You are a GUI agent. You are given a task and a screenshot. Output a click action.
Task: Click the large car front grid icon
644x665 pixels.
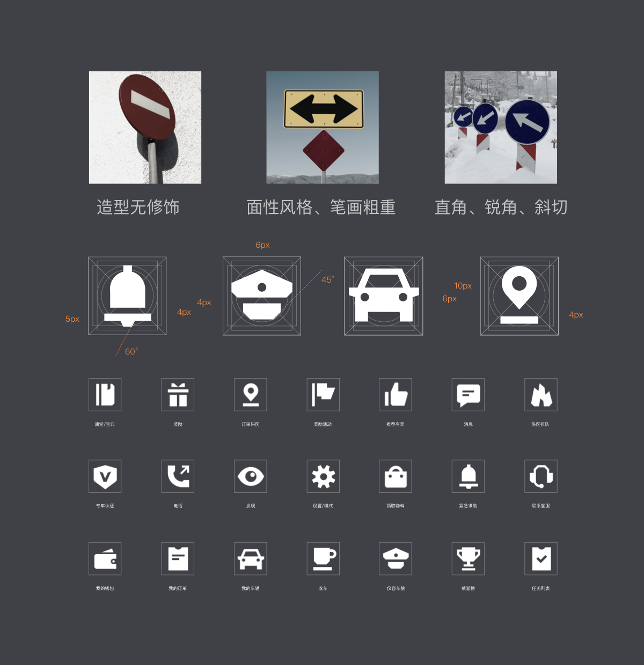click(384, 296)
